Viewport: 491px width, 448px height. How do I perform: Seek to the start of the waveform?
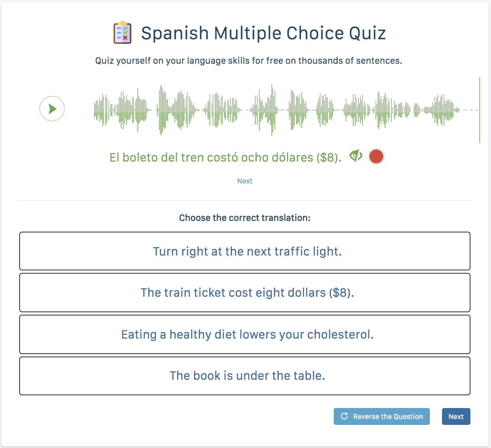click(95, 110)
